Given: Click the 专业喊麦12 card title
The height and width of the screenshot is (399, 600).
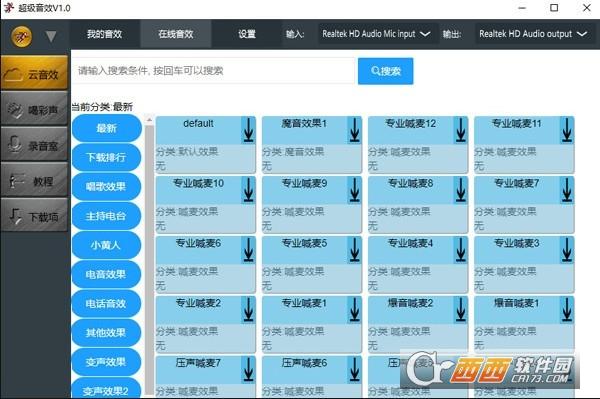Looking at the screenshot, I should coord(410,124).
